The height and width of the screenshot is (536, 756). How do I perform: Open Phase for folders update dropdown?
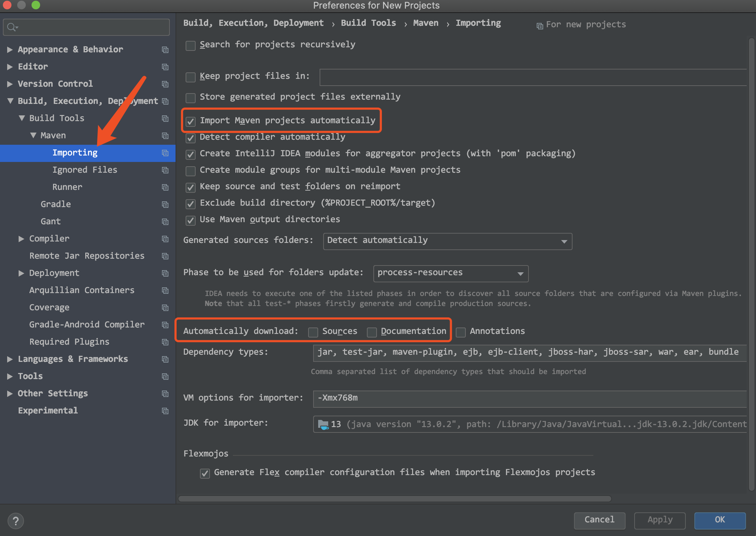[450, 273]
